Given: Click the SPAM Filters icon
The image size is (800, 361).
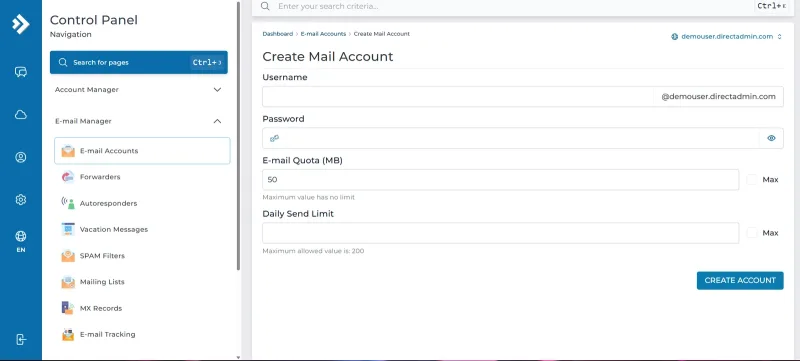Looking at the screenshot, I should click(x=68, y=255).
